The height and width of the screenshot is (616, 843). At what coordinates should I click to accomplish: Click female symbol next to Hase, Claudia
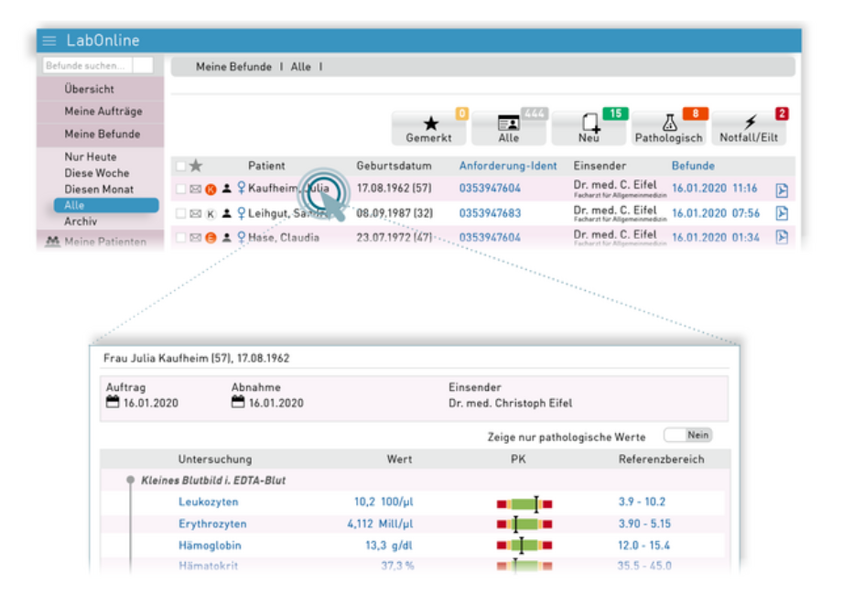click(242, 237)
